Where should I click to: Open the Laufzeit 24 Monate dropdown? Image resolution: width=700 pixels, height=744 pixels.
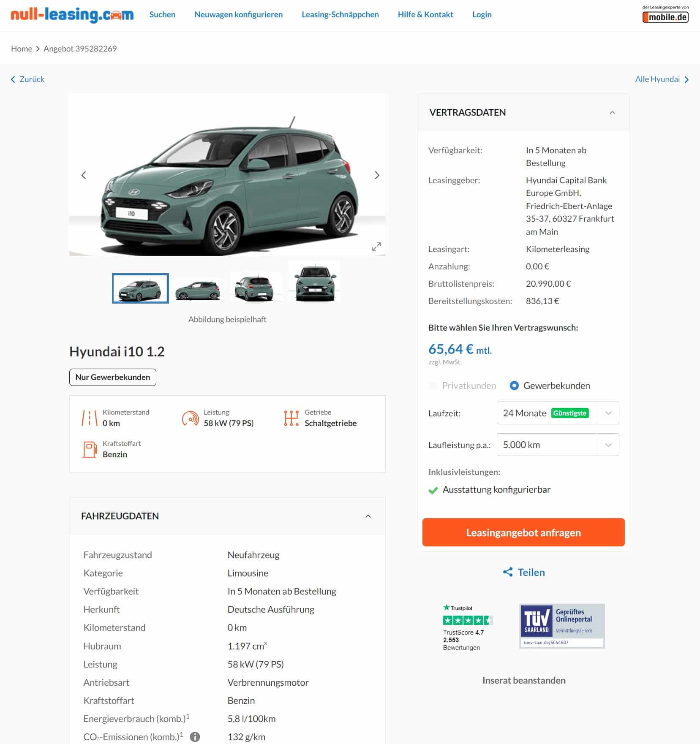(558, 413)
